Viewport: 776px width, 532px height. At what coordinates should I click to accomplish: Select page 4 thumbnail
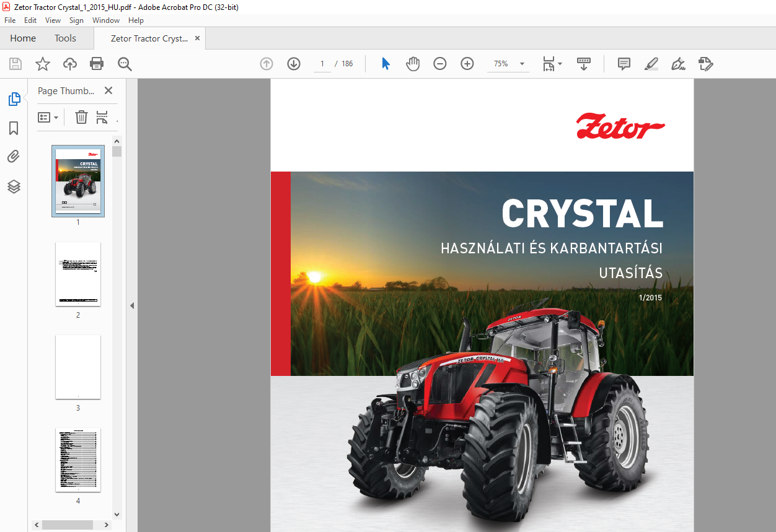click(78, 460)
